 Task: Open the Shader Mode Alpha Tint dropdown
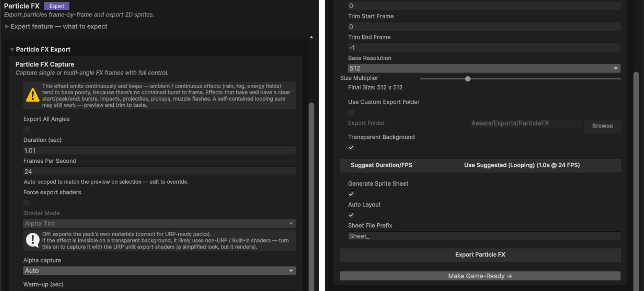tap(159, 223)
